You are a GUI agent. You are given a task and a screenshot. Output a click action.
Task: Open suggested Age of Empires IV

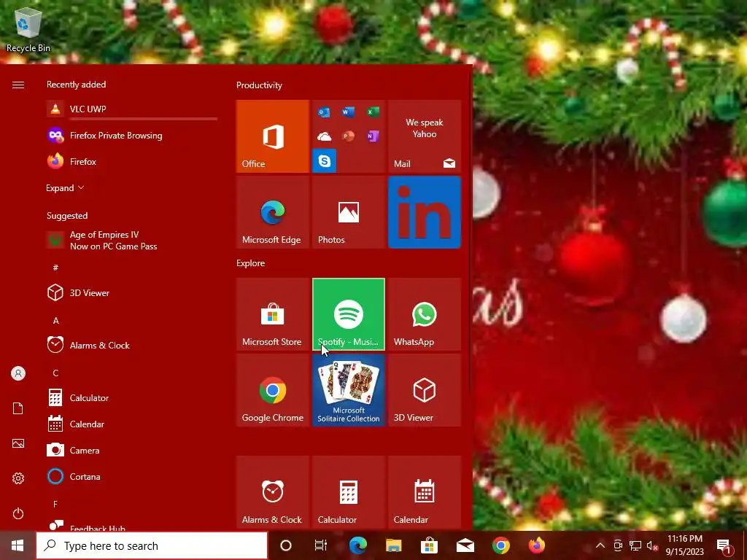pyautogui.click(x=132, y=241)
